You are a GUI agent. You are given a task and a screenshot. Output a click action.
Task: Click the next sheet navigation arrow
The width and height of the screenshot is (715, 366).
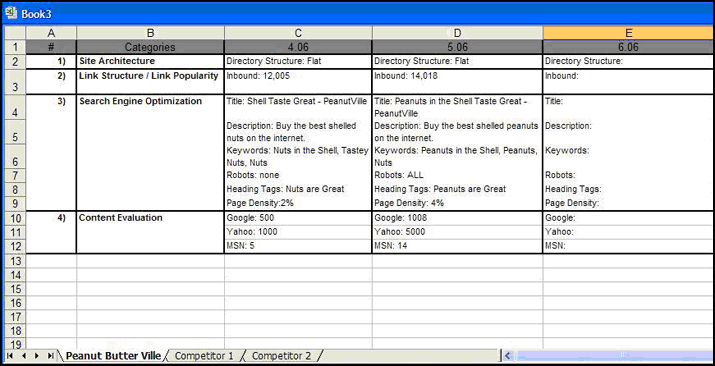(x=37, y=356)
